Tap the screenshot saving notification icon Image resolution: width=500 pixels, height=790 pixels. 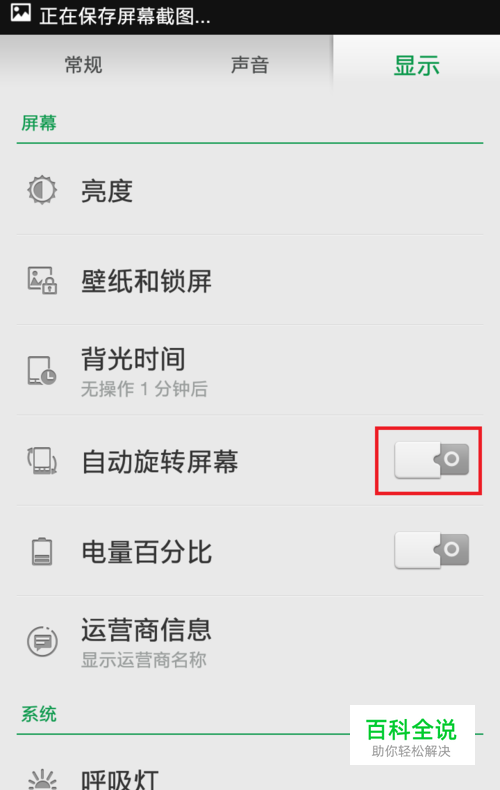[21, 13]
